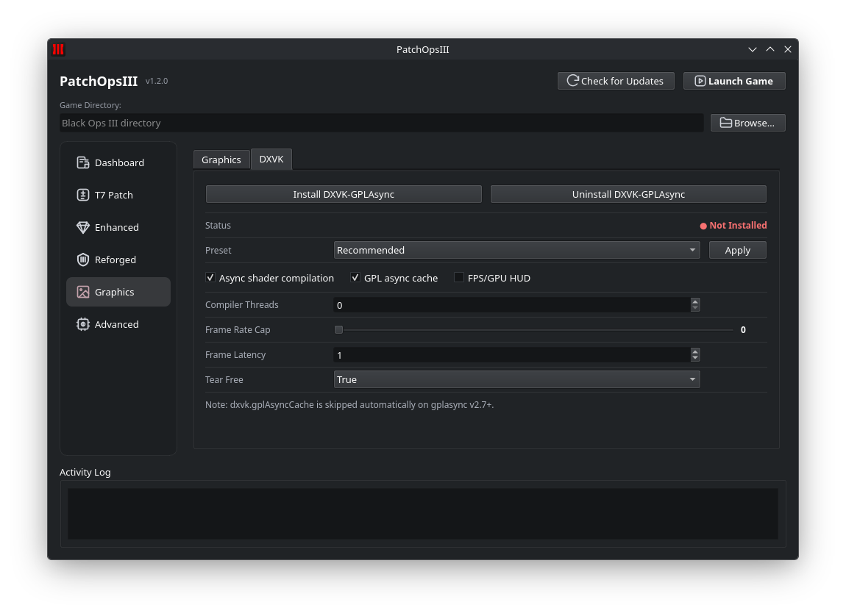
Task: Click the Not Installed status text
Action: point(738,225)
